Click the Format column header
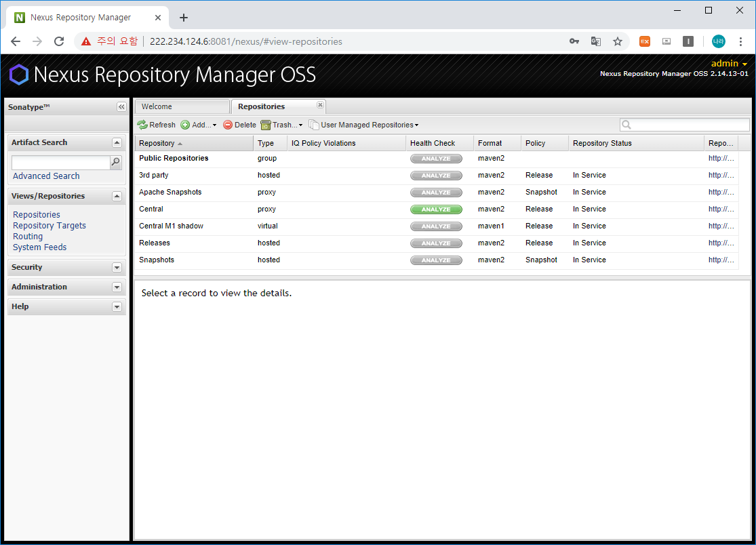 coord(497,143)
